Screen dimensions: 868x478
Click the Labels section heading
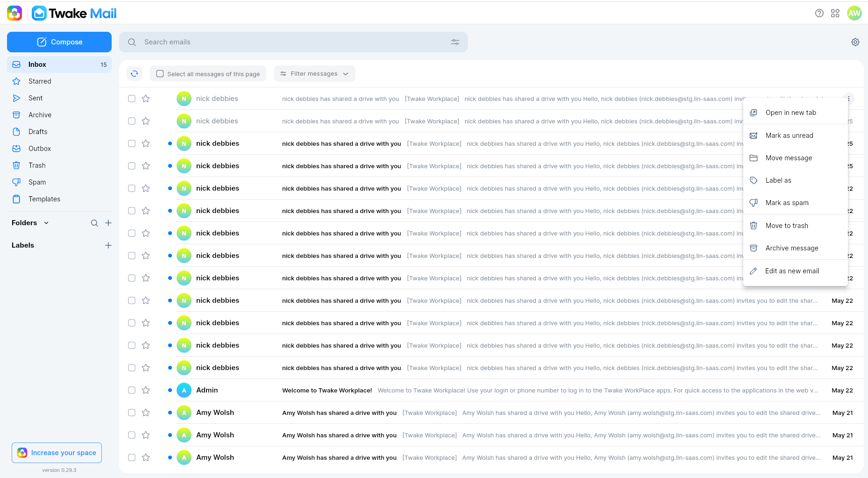click(23, 245)
